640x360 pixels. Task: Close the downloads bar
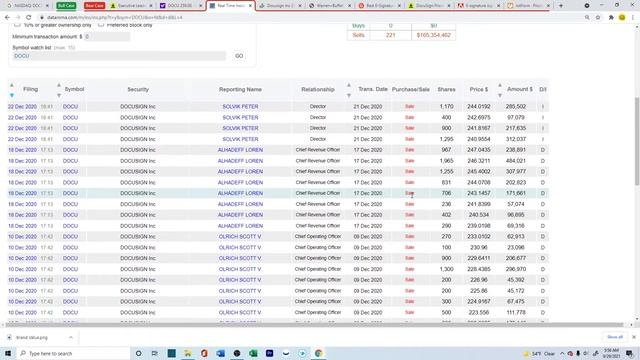634,337
